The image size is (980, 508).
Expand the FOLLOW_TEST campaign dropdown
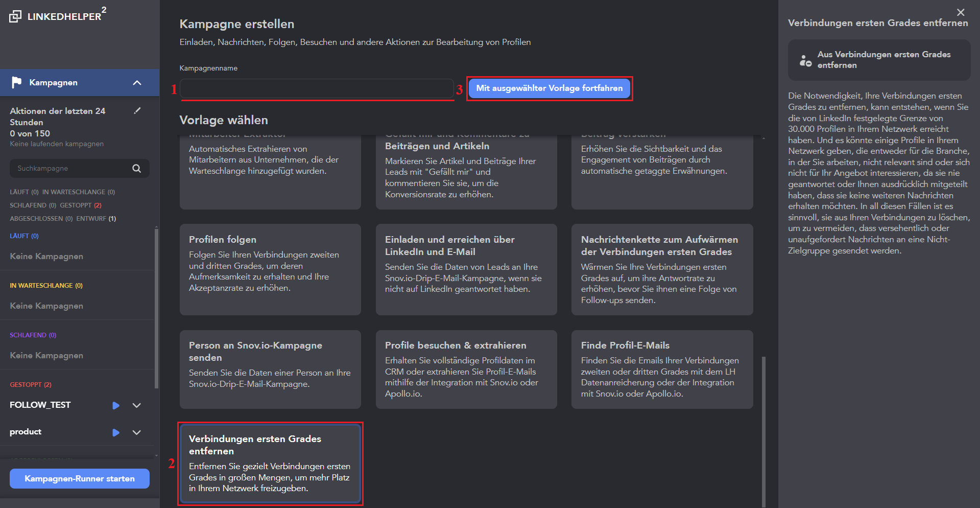tap(136, 405)
